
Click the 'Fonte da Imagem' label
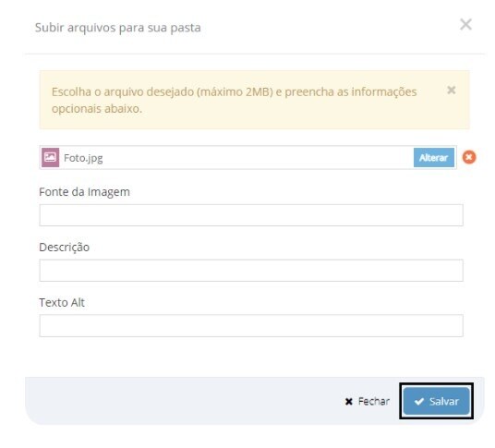click(x=84, y=192)
